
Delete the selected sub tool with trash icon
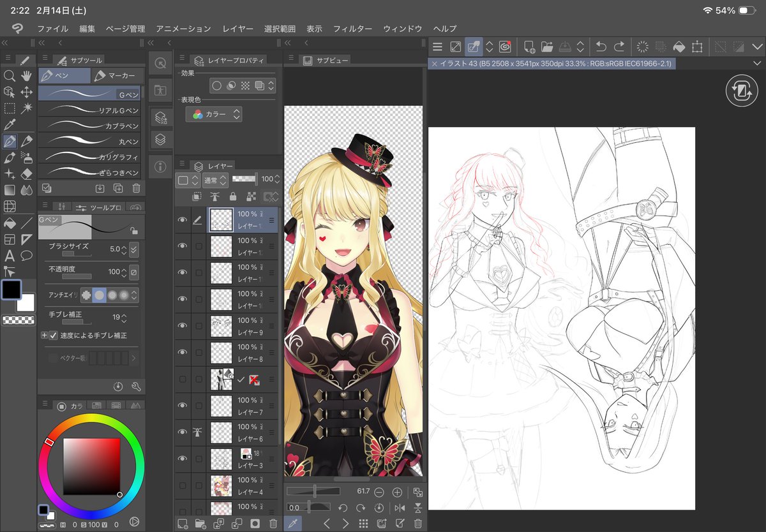pyautogui.click(x=136, y=188)
